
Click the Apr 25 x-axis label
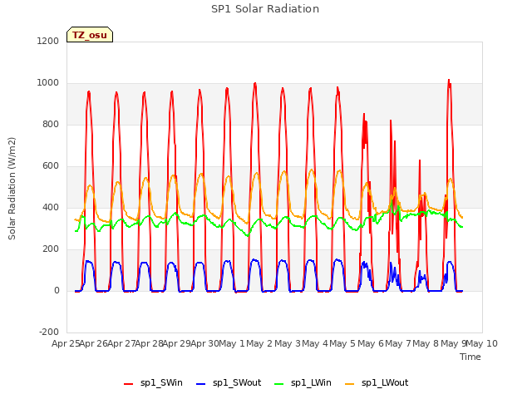(x=66, y=343)
